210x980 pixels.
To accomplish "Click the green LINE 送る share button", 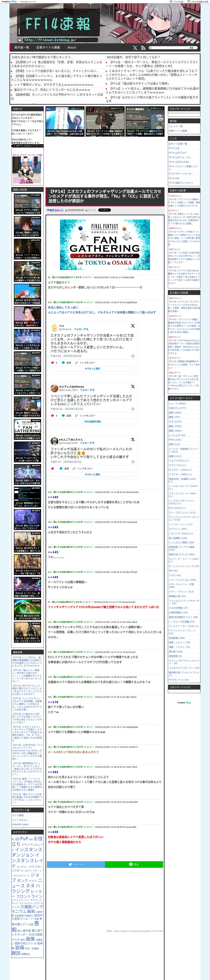I will (x=134, y=864).
